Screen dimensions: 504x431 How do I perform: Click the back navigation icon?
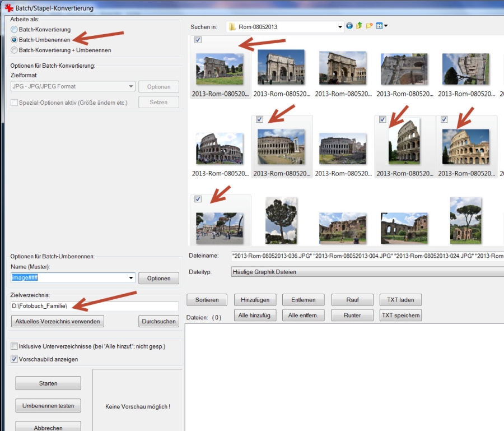click(x=349, y=26)
